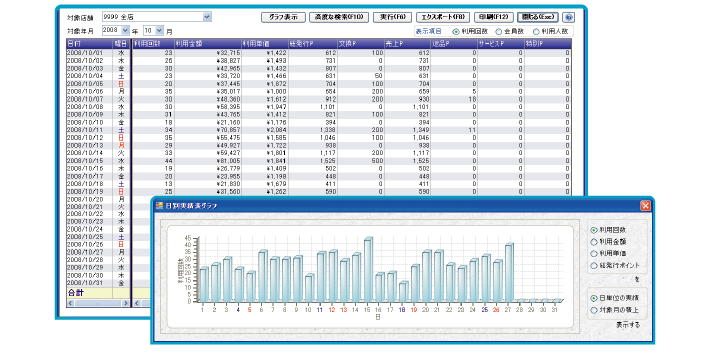The image size is (710, 360).
Task: Select the 利用人数 radio button
Action: click(536, 32)
